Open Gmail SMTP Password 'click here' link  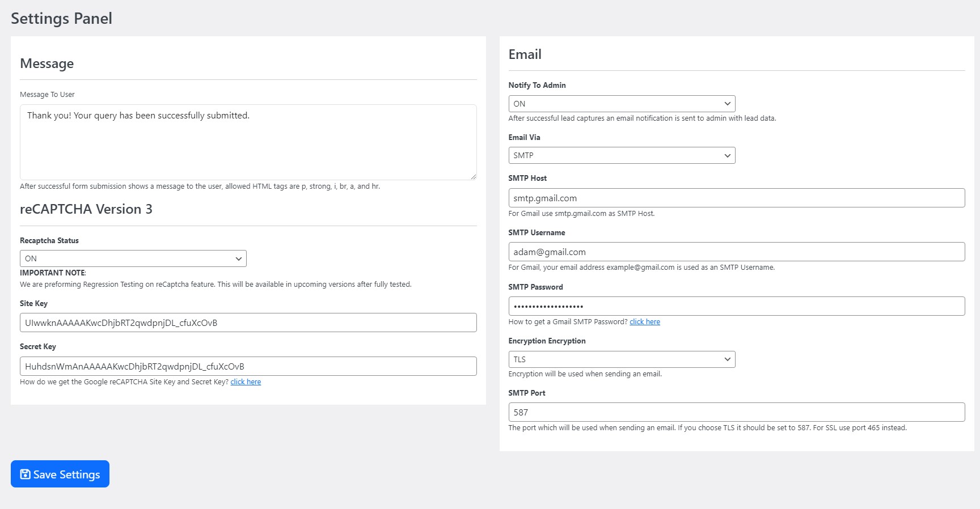click(x=645, y=322)
